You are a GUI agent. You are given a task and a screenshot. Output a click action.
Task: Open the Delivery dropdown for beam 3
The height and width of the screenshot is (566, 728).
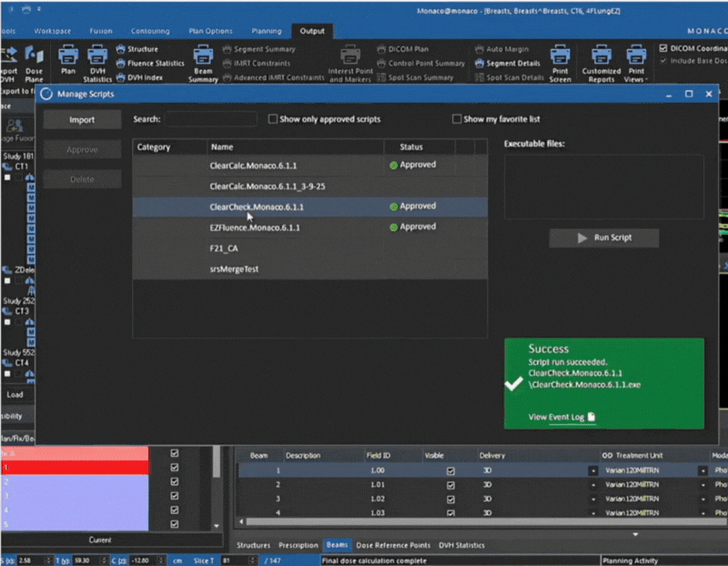[x=593, y=500]
